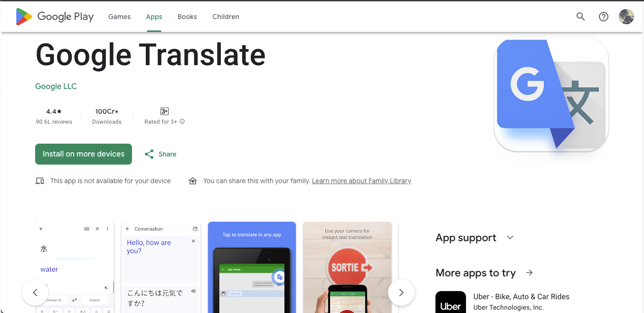Click the Share button label
Viewport: 644px width, 313px height.
pyautogui.click(x=167, y=154)
